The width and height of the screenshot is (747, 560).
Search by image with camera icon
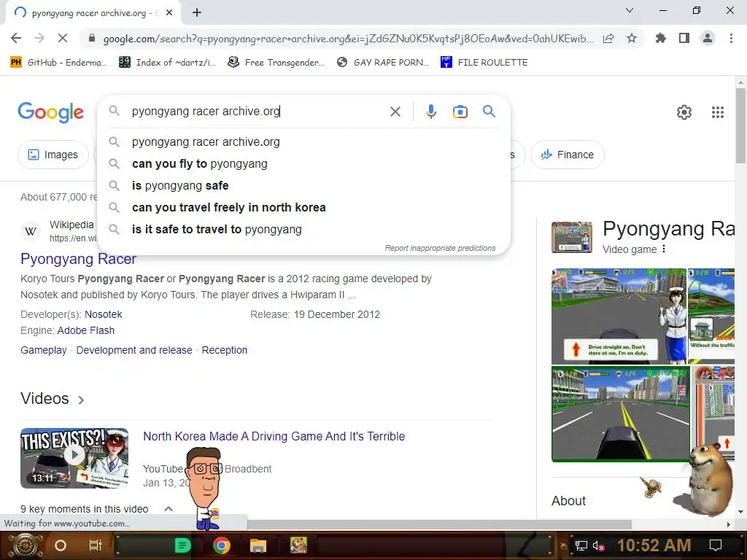(460, 112)
